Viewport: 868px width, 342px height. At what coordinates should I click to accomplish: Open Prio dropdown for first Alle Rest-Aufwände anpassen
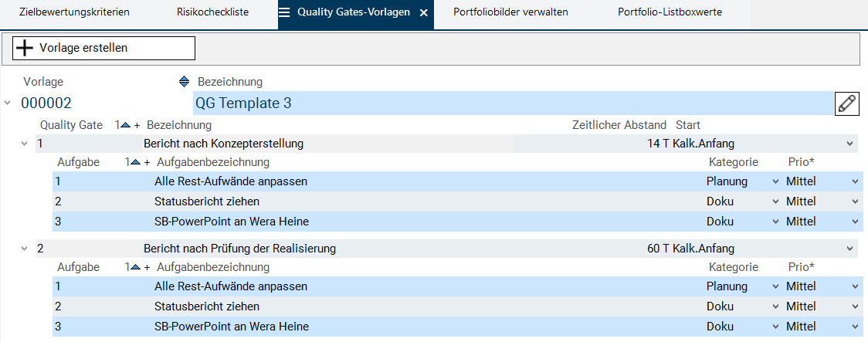click(x=855, y=181)
